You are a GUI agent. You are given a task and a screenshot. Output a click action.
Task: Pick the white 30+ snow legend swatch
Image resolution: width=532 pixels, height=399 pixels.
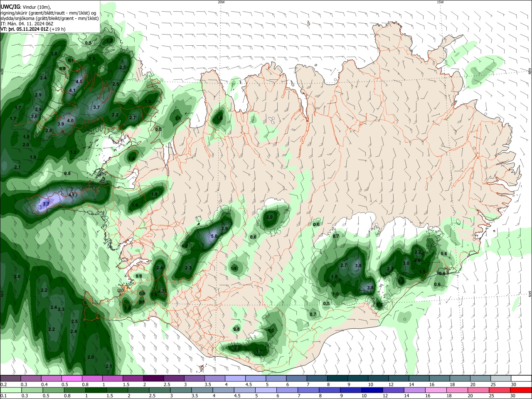click(522, 379)
